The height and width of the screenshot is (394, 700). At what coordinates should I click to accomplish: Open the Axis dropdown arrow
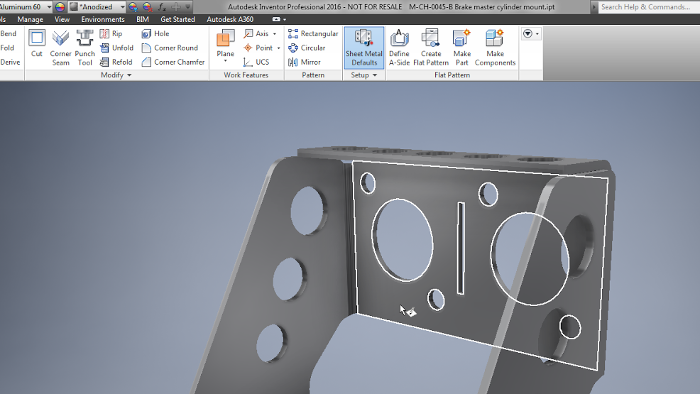pyautogui.click(x=275, y=34)
